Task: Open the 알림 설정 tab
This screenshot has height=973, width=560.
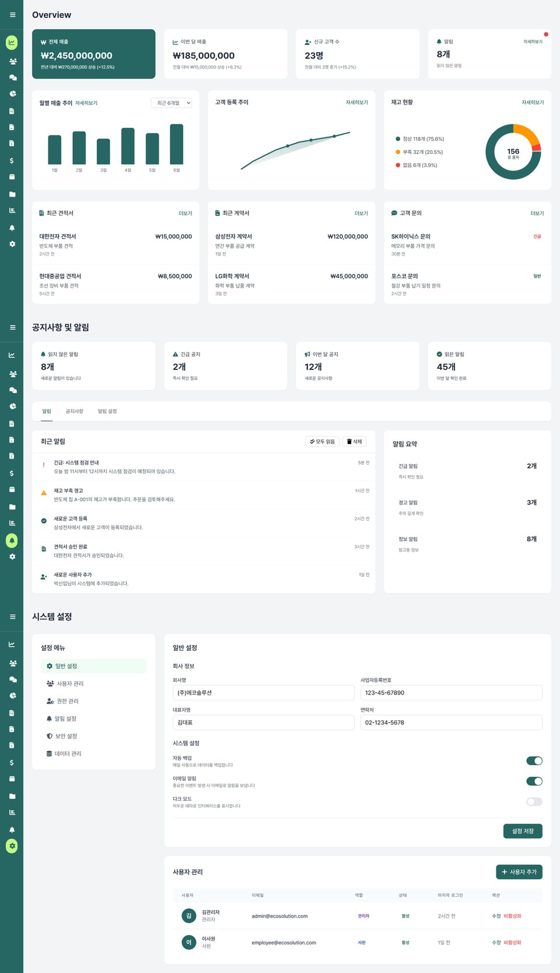Action: (x=107, y=411)
